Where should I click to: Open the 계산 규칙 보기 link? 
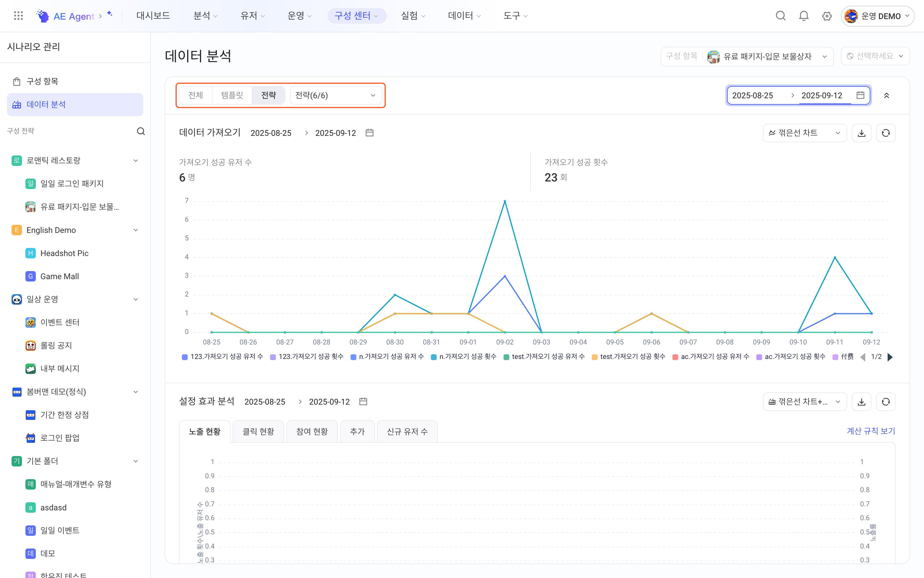click(871, 431)
